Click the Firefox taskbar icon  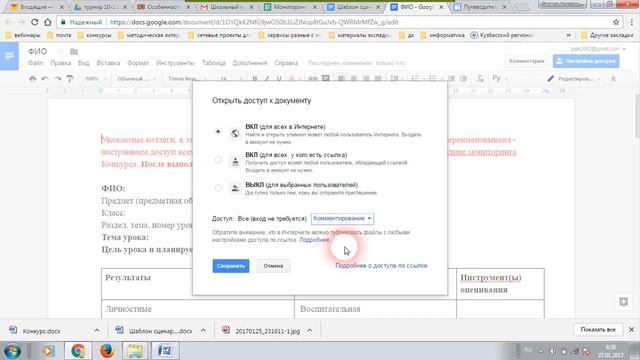(x=107, y=351)
